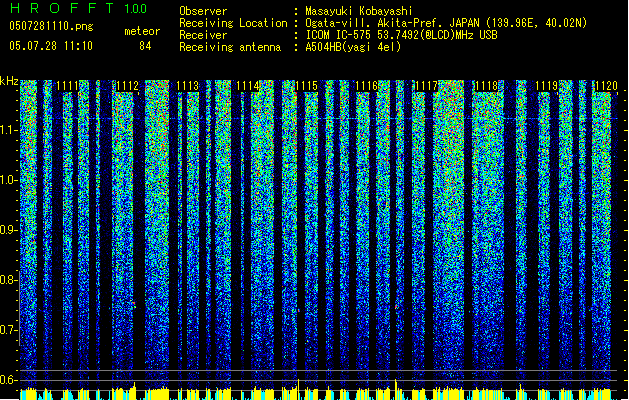Click the Receiving antenna label
Viewport: 629px width, 400px height.
coord(230,47)
